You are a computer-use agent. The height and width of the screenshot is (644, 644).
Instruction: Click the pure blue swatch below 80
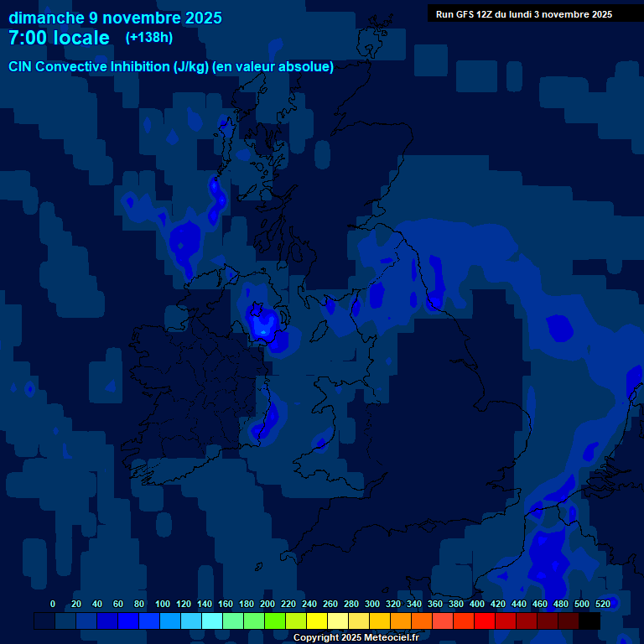128,621
